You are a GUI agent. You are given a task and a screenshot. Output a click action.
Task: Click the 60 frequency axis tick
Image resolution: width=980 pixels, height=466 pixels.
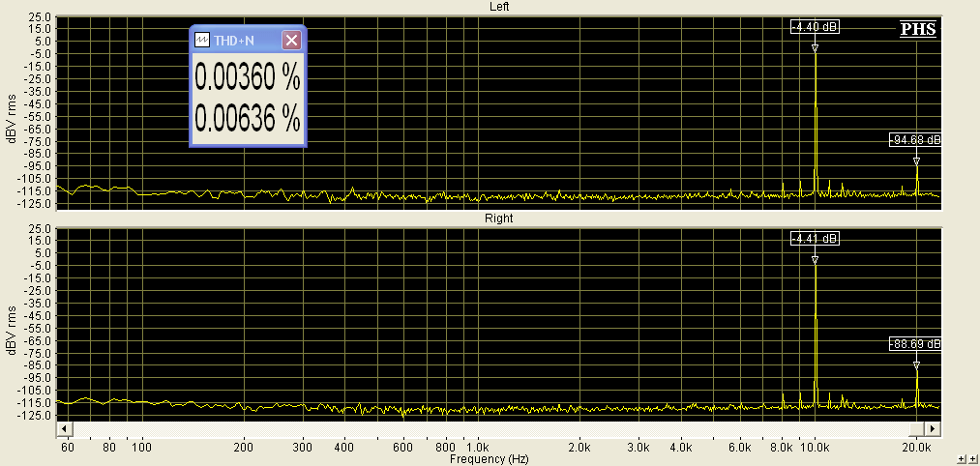(x=68, y=448)
